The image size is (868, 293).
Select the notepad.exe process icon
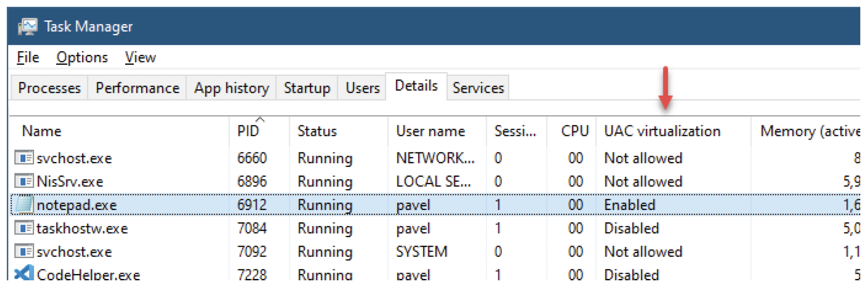[x=24, y=204]
